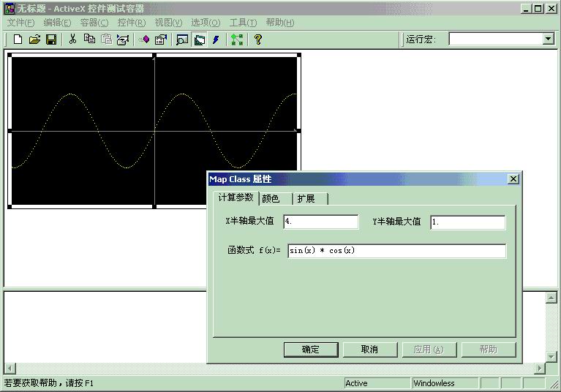
Task: Click the purple diamond invoke methods icon
Action: click(x=145, y=39)
